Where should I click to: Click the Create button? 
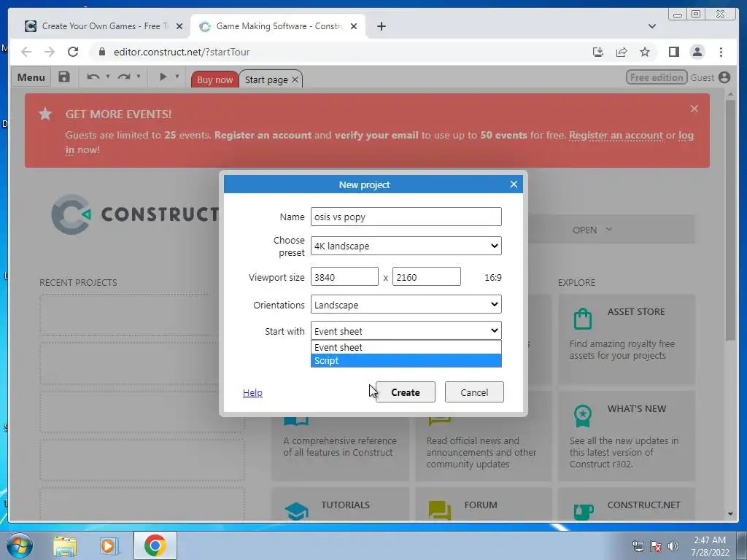(x=406, y=392)
